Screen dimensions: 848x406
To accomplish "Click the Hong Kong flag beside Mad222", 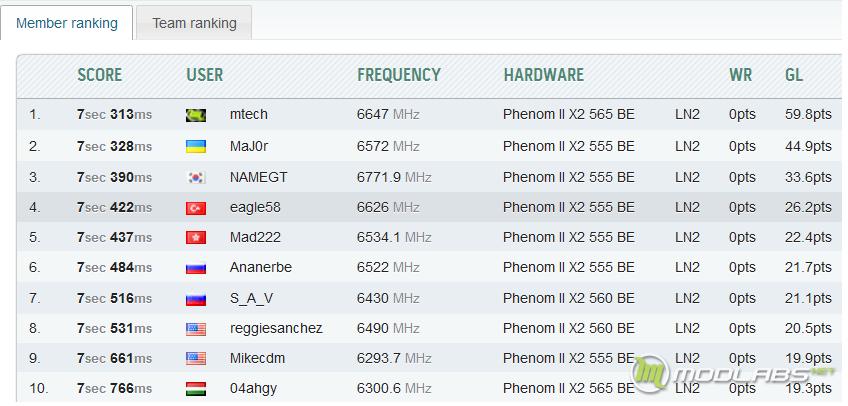I will (x=196, y=238).
